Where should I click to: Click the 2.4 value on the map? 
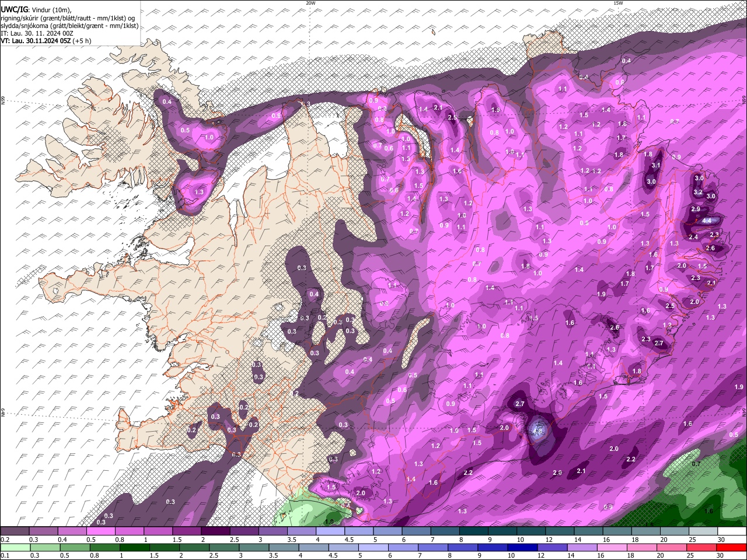coord(693,237)
